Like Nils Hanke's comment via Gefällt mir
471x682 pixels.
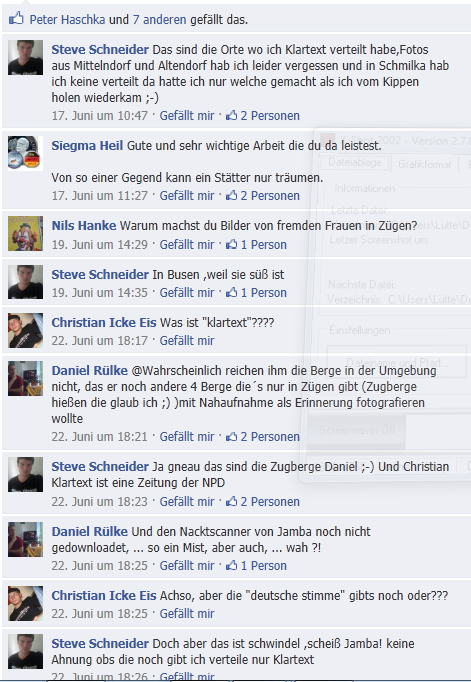coord(187,244)
